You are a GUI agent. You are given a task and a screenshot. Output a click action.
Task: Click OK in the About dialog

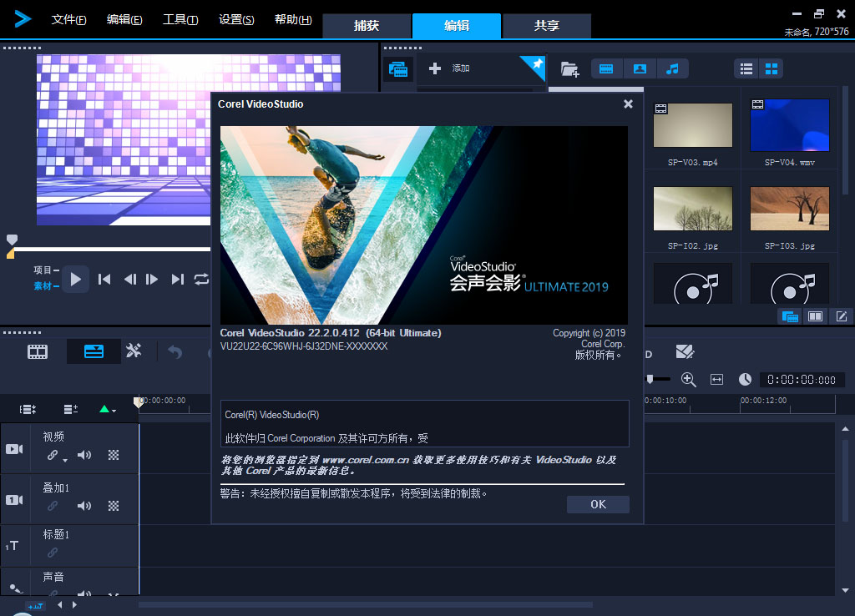click(598, 504)
